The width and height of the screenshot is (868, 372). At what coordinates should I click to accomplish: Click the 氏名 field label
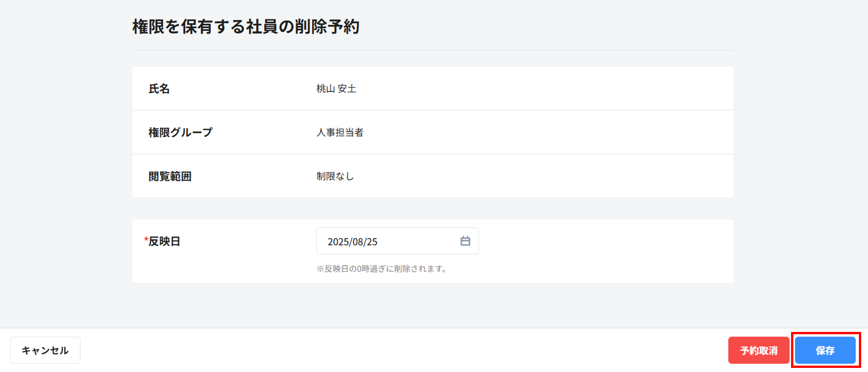159,89
